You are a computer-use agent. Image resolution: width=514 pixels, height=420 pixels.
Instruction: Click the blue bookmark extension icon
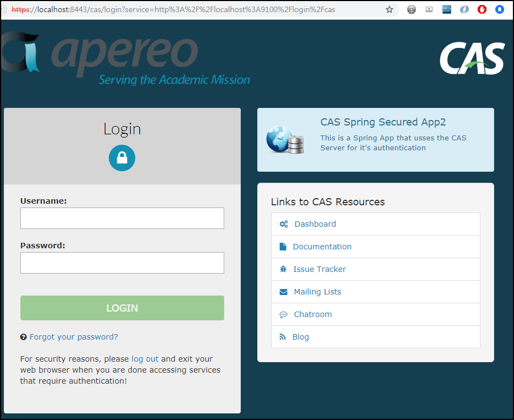(x=499, y=9)
